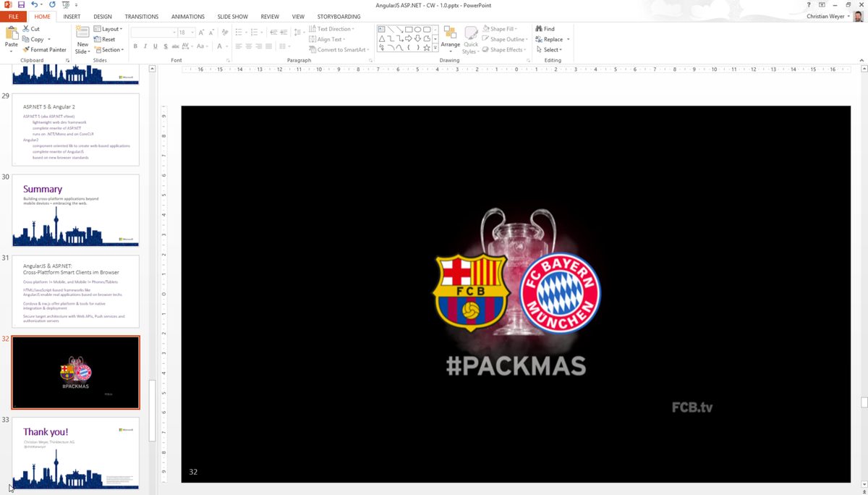Click the Repeat/Redo icon in quick access toolbar
This screenshot has width=868, height=495.
pyautogui.click(x=52, y=5)
